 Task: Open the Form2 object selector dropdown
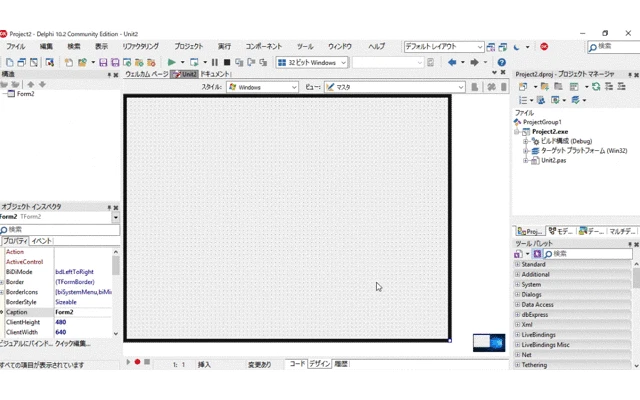(x=116, y=217)
